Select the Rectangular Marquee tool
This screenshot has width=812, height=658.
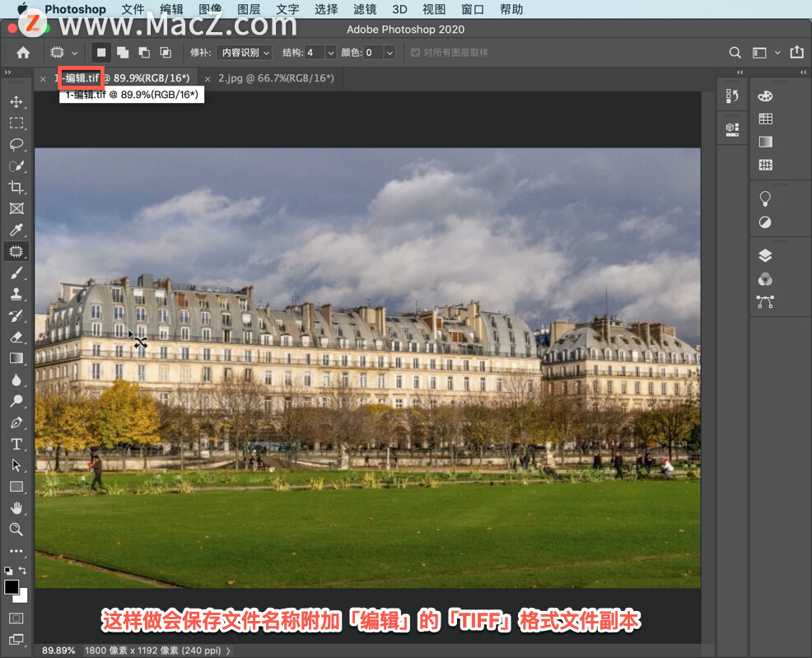(16, 124)
